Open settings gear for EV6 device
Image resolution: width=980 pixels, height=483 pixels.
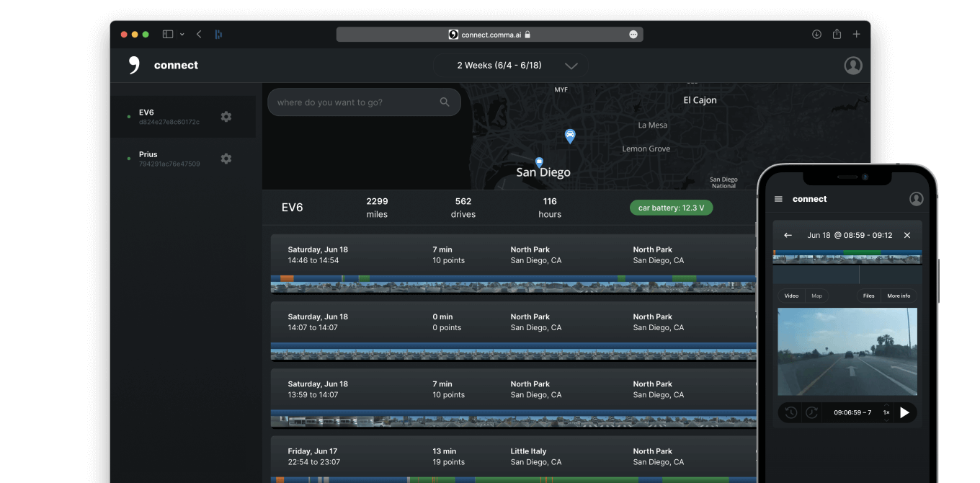(226, 117)
